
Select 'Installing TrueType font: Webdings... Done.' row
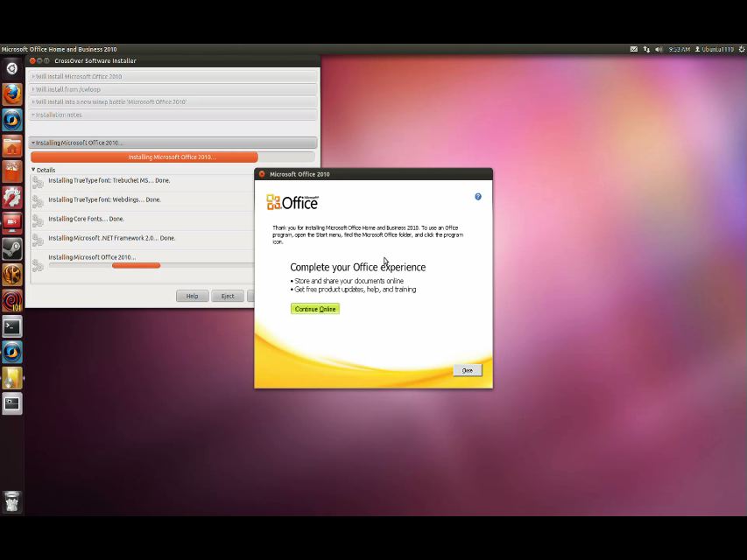tap(143, 201)
